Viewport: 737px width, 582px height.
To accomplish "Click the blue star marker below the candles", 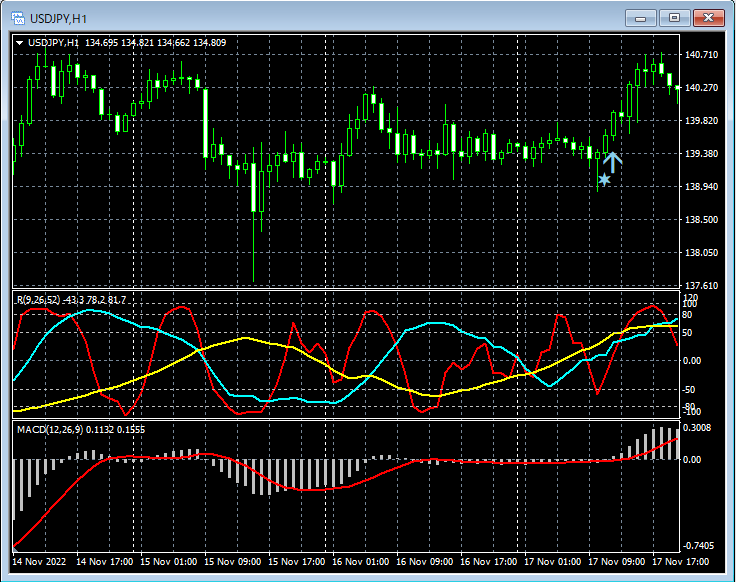I will 604,180.
